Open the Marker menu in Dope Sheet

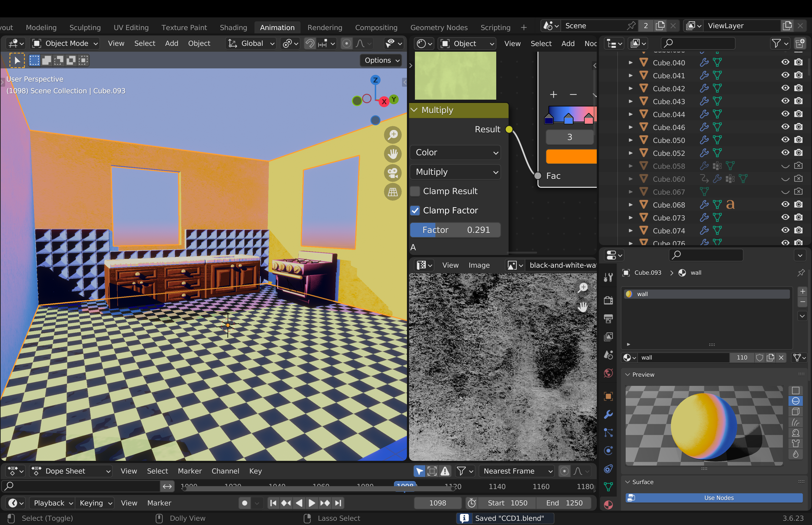pyautogui.click(x=189, y=471)
